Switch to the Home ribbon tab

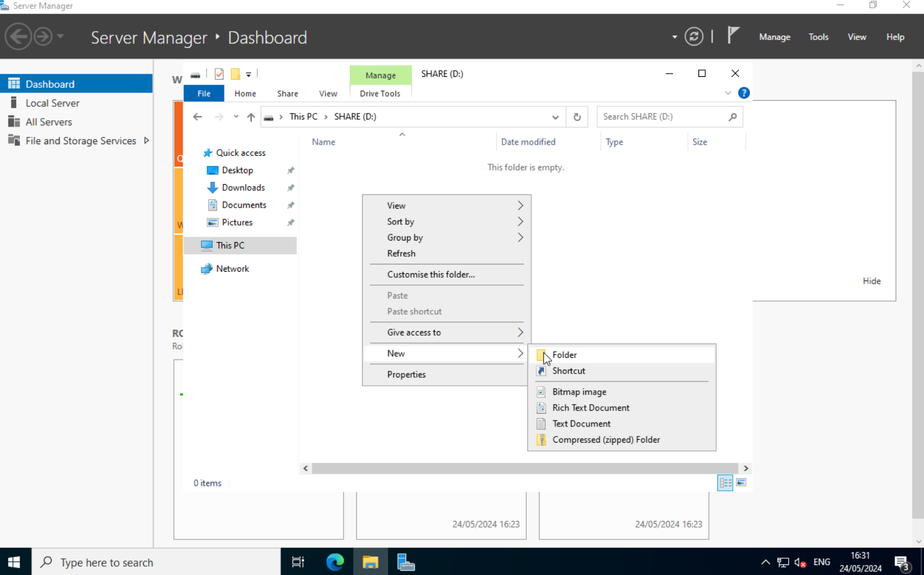pyautogui.click(x=245, y=94)
